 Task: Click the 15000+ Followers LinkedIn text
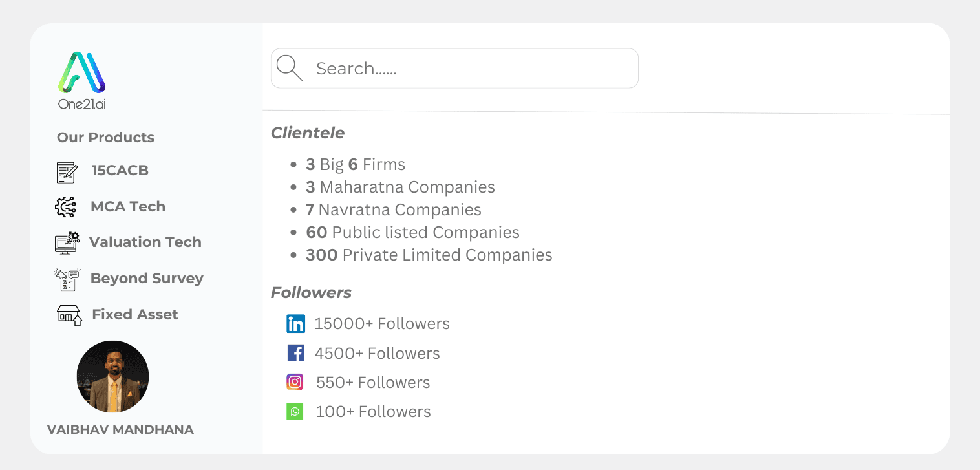(x=382, y=324)
